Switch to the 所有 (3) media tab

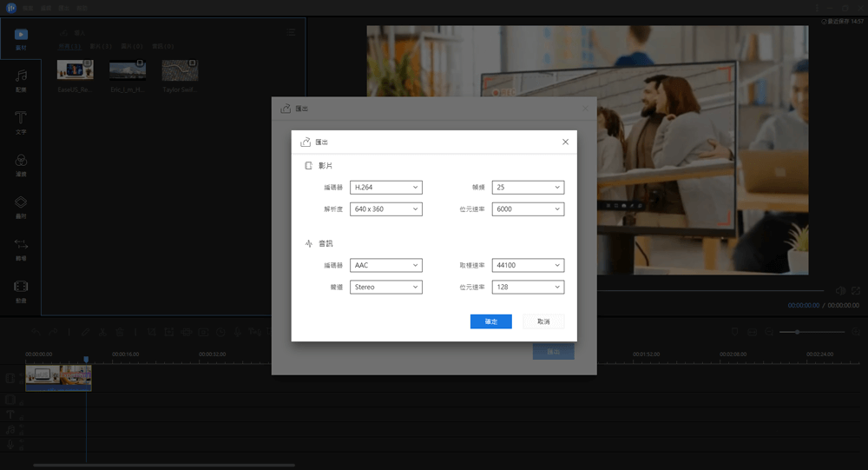tap(69, 46)
